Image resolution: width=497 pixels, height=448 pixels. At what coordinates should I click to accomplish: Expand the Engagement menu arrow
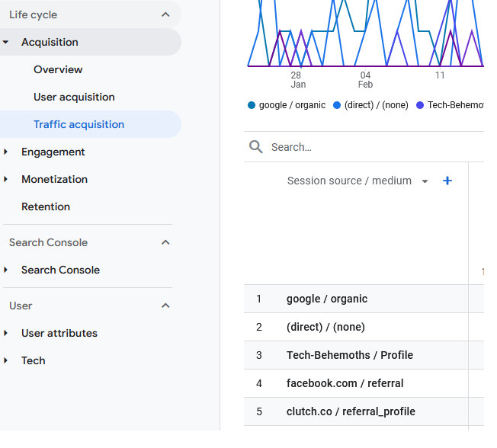pos(6,152)
